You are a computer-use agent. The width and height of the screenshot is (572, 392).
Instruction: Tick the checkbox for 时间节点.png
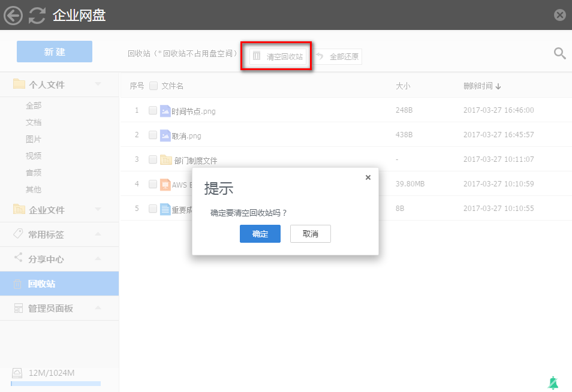pyautogui.click(x=153, y=110)
